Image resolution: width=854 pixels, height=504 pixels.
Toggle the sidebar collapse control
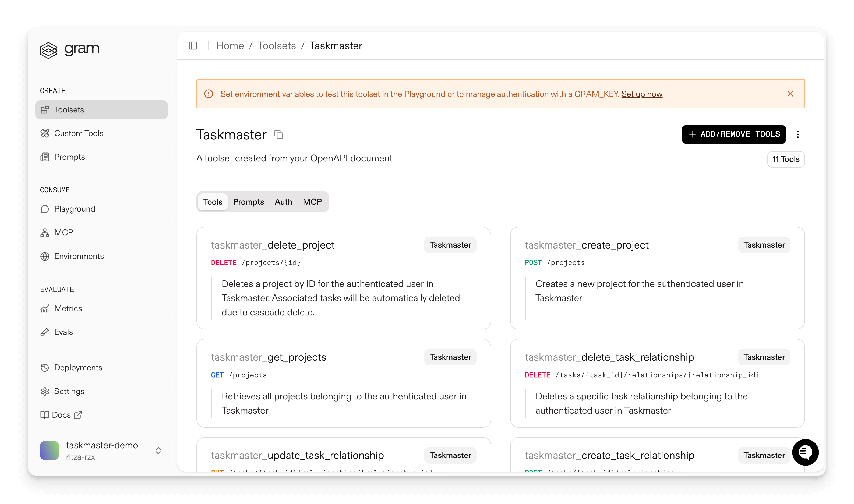coord(193,45)
